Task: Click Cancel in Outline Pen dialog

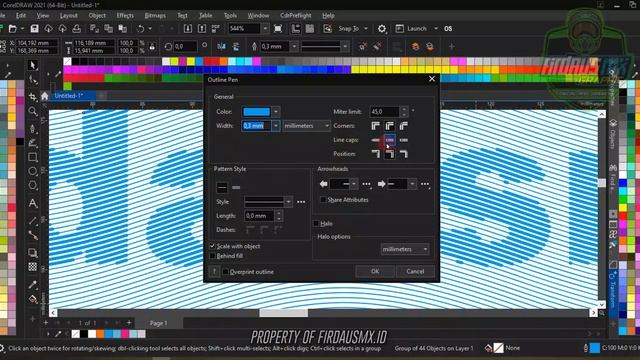Action: pyautogui.click(x=415, y=271)
